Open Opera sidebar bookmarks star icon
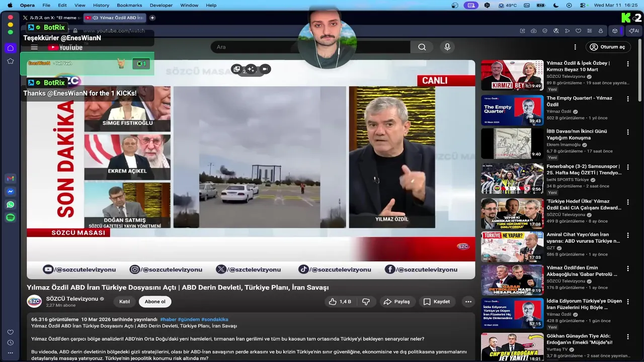Viewport: 644px width, 362px height. tap(10, 61)
